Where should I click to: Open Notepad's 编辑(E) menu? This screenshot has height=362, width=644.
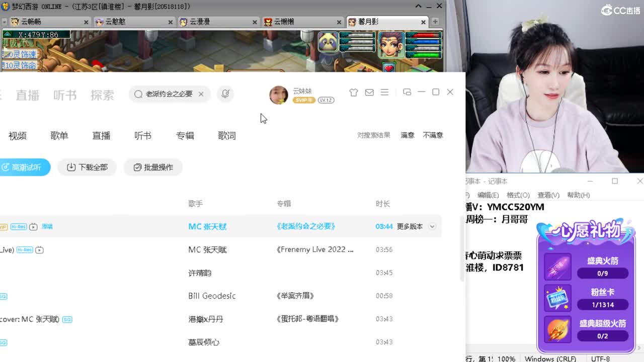[488, 195]
